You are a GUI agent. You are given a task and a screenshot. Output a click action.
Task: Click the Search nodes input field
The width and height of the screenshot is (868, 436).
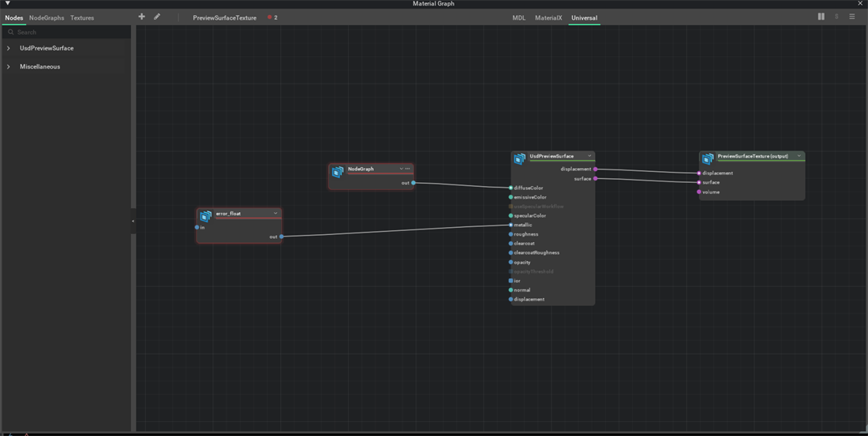(x=67, y=32)
